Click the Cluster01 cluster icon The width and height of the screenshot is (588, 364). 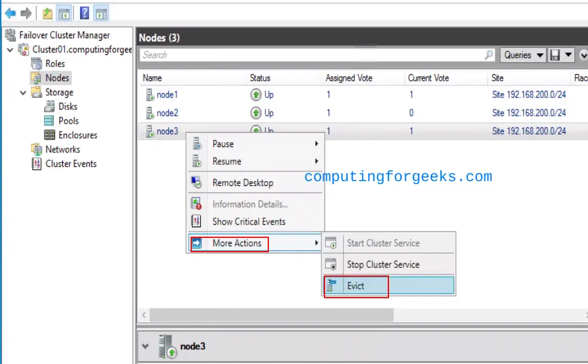24,50
